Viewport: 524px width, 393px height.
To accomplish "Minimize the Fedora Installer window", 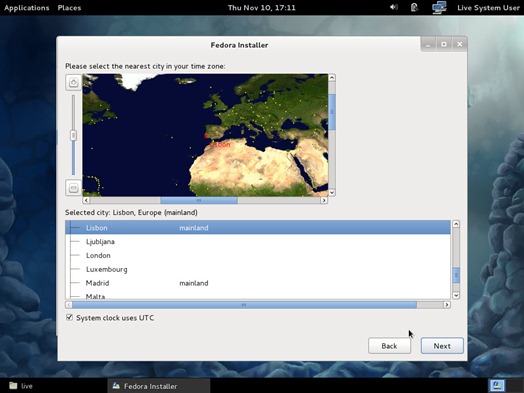I will point(428,44).
